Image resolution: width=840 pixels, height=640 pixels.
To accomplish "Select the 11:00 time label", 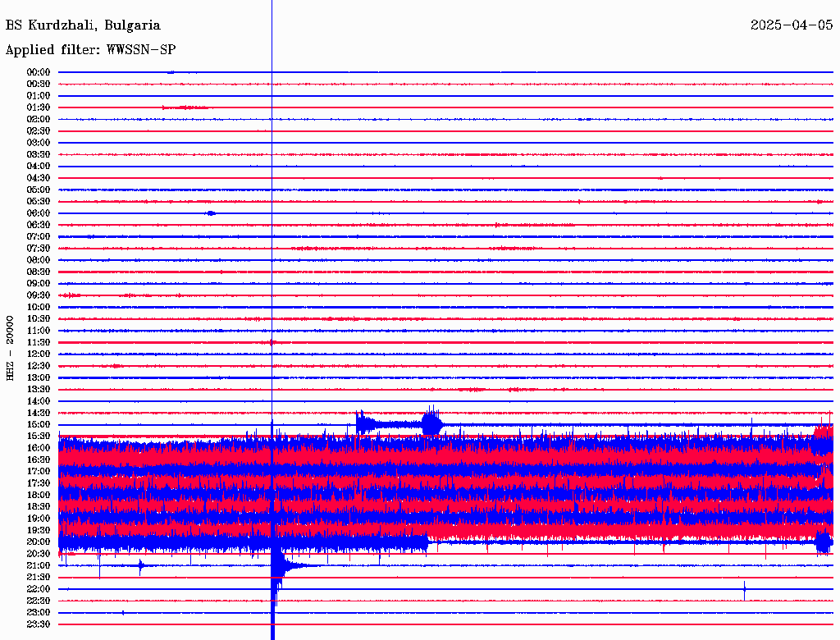I will (x=39, y=331).
